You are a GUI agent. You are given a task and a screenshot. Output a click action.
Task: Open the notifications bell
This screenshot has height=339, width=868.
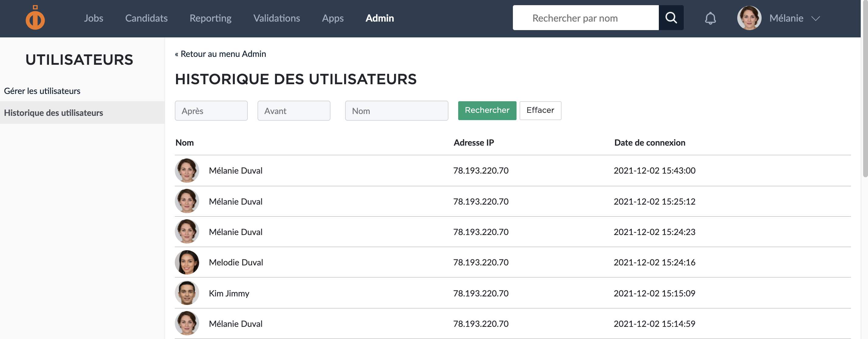coord(710,18)
